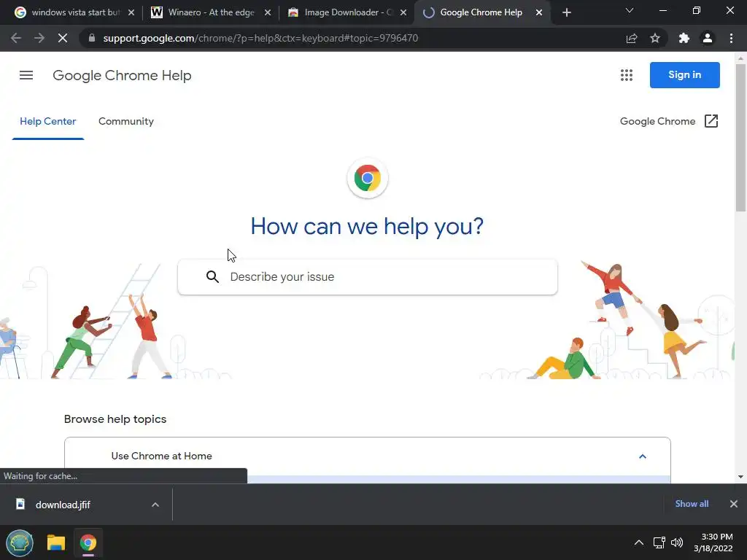Close the Image Downloader tab
The width and height of the screenshot is (747, 560).
pyautogui.click(x=403, y=12)
